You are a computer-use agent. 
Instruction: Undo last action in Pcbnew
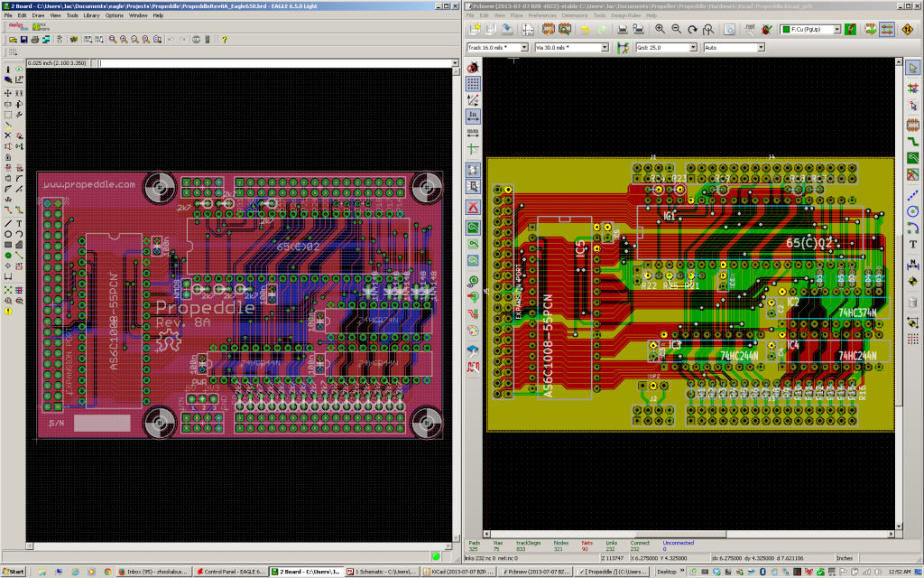(x=585, y=29)
